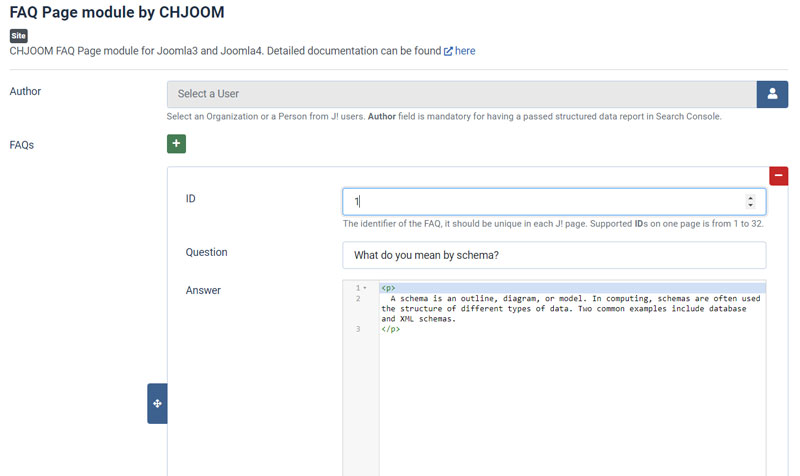
Task: Click the Author field help text
Action: point(444,116)
